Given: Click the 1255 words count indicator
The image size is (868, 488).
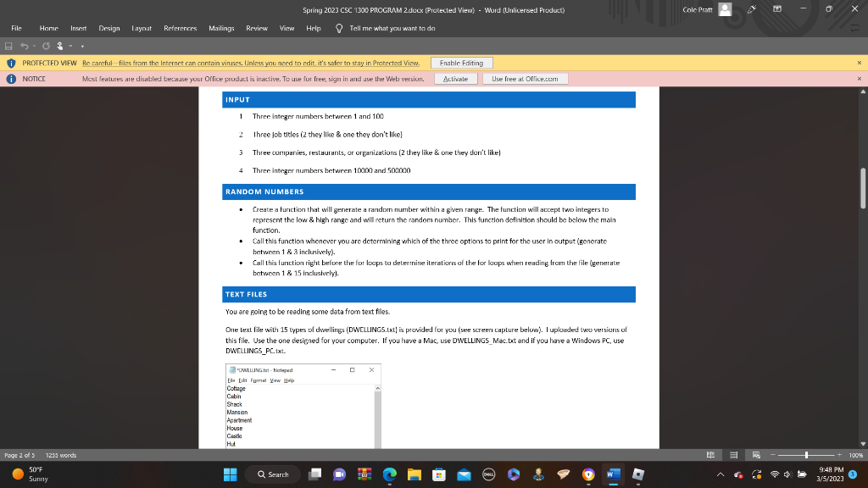Looking at the screenshot, I should (61, 455).
